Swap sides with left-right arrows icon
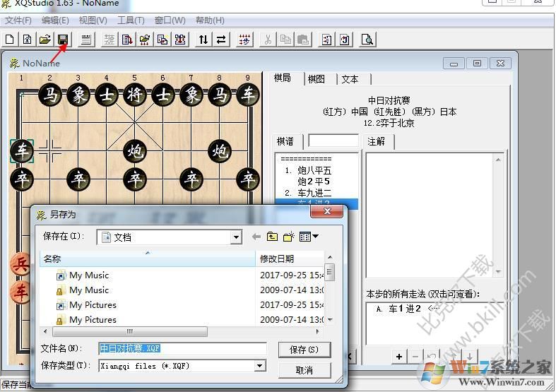 [221, 40]
